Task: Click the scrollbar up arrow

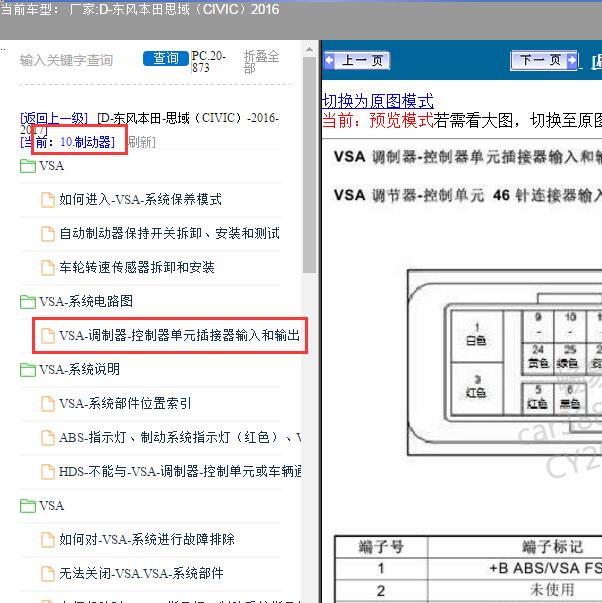Action: pos(309,50)
